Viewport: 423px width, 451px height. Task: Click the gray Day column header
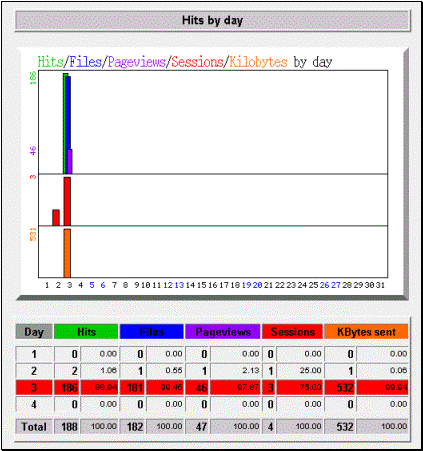coord(34,332)
